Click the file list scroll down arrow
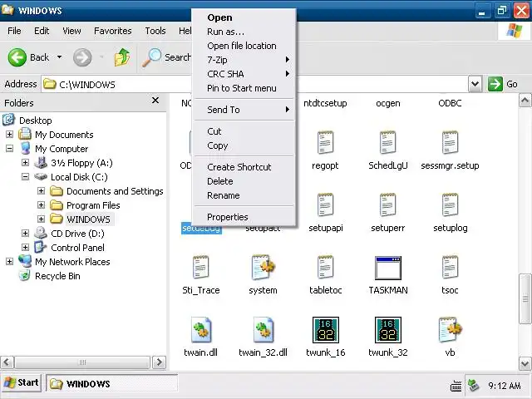Image resolution: width=532 pixels, height=399 pixels. coord(525,364)
